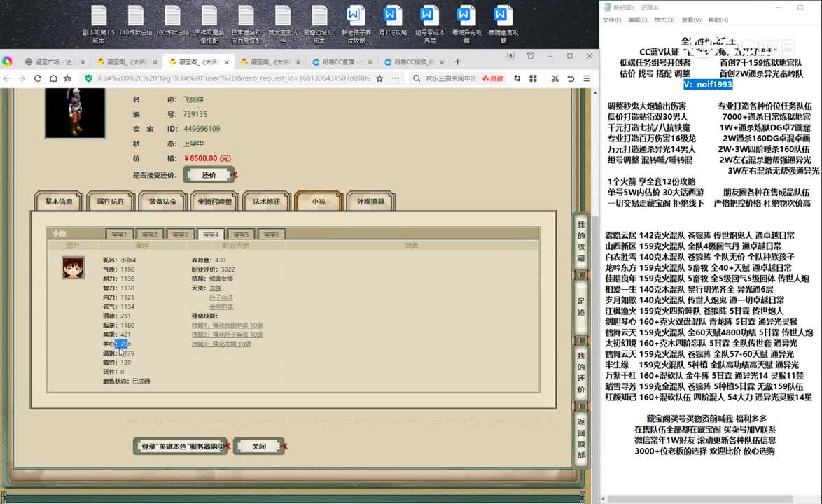The image size is (822, 504).
Task: Open desktop file 副本攻略1.5版本
Action: [99, 24]
